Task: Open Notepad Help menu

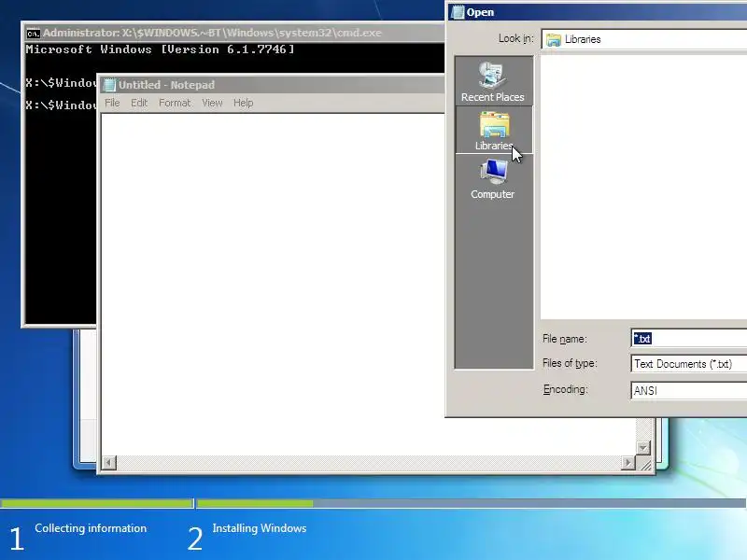Action: tap(244, 103)
